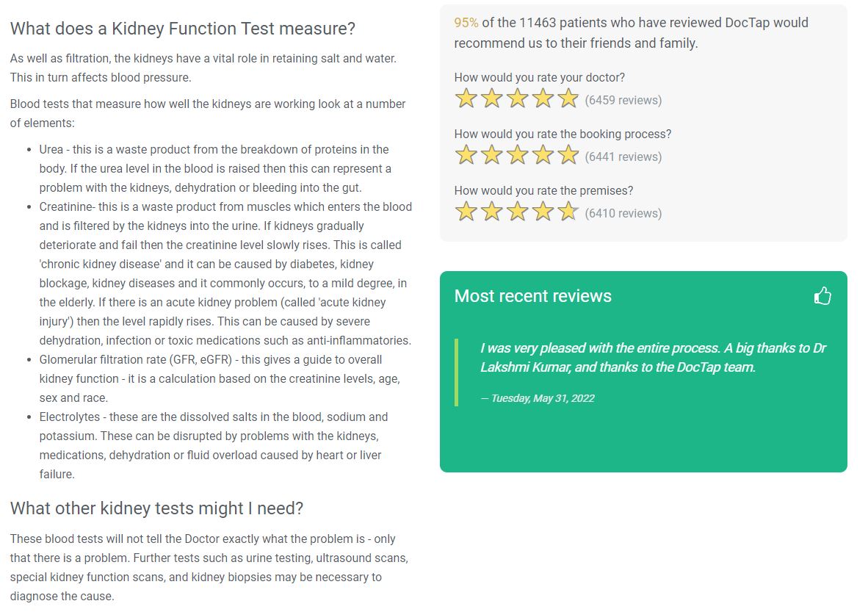This screenshot has height=612, width=868.
Task: Click the fourth star of doctor rating
Action: 543,98
